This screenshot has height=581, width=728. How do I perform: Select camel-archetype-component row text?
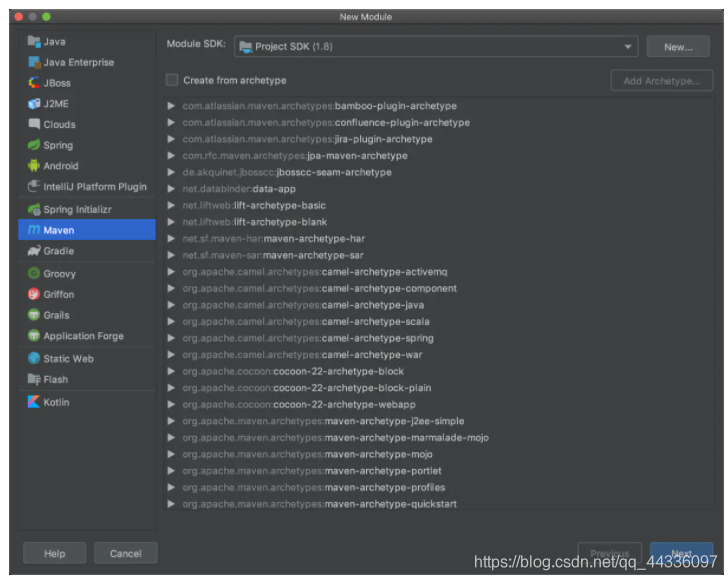click(x=319, y=288)
